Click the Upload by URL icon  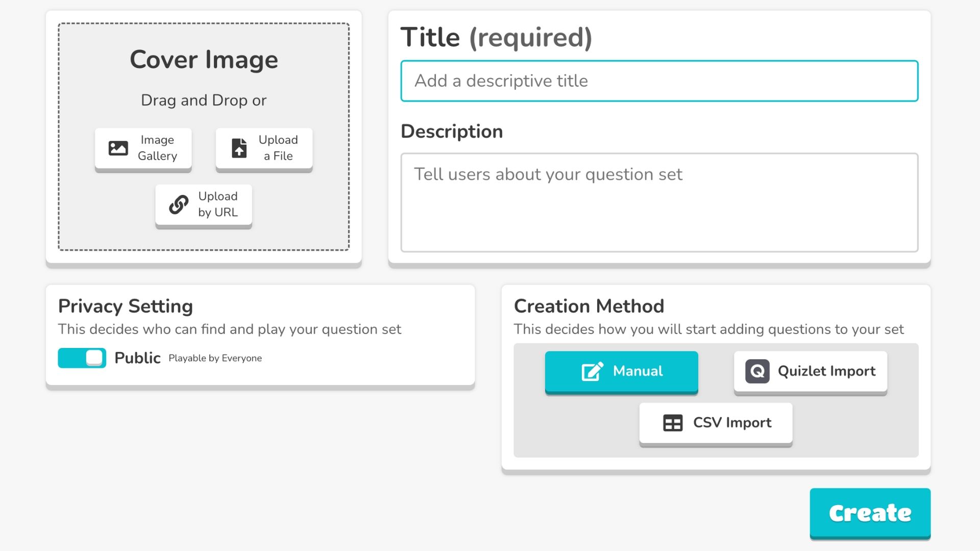point(177,203)
